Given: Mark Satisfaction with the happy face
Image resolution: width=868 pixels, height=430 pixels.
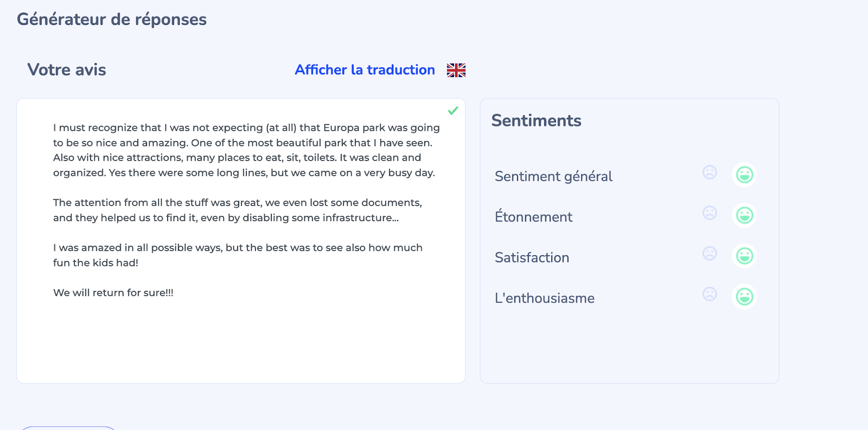Looking at the screenshot, I should click(744, 256).
